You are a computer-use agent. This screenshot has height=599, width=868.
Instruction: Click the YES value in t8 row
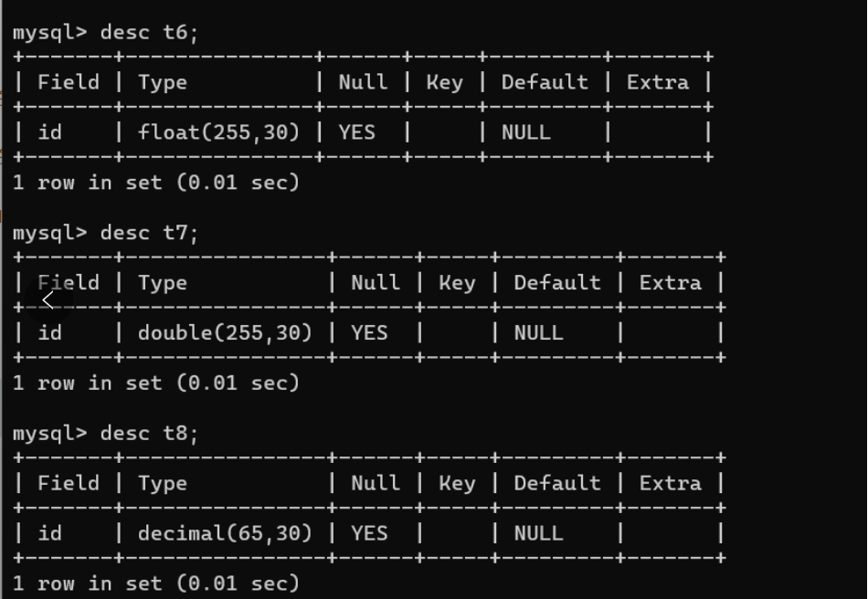[x=369, y=533]
